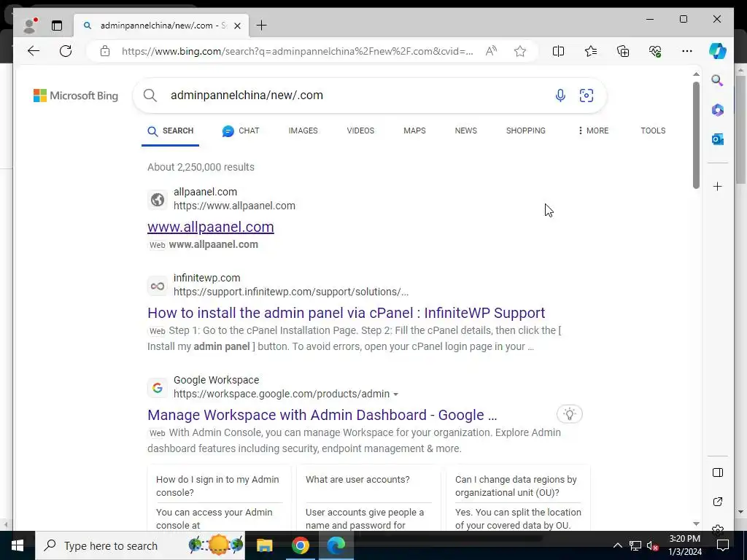Open the Copilot sidebar button
Image resolution: width=747 pixels, height=560 pixels.
click(718, 51)
